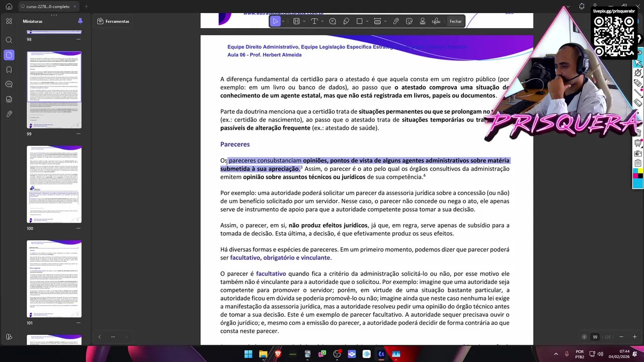The image size is (644, 362).
Task: Show the thumbnails panel sidebar icon
Action: click(x=9, y=55)
